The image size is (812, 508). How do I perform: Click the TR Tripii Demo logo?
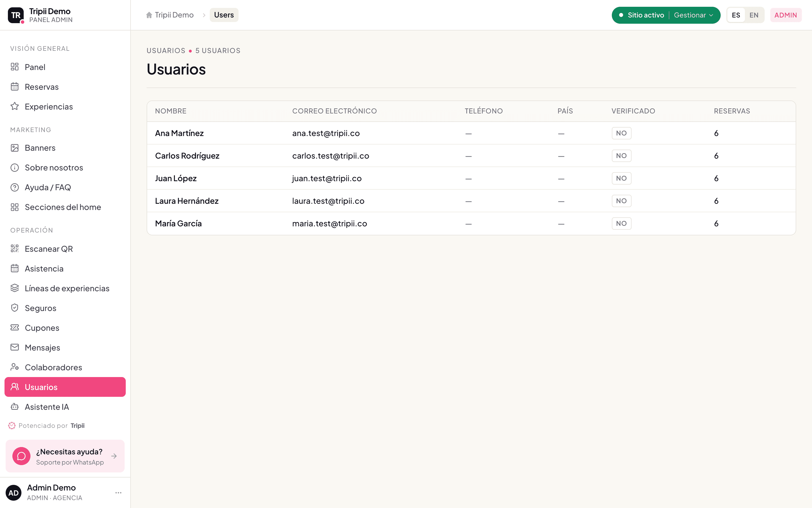click(16, 15)
